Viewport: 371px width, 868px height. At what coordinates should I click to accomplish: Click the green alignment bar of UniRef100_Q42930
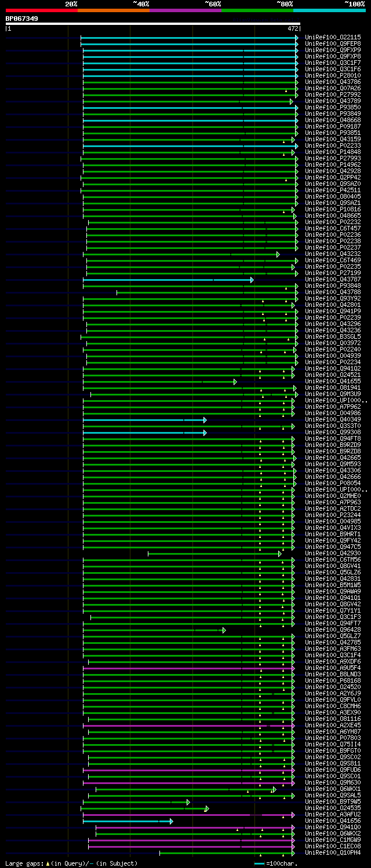click(213, 554)
